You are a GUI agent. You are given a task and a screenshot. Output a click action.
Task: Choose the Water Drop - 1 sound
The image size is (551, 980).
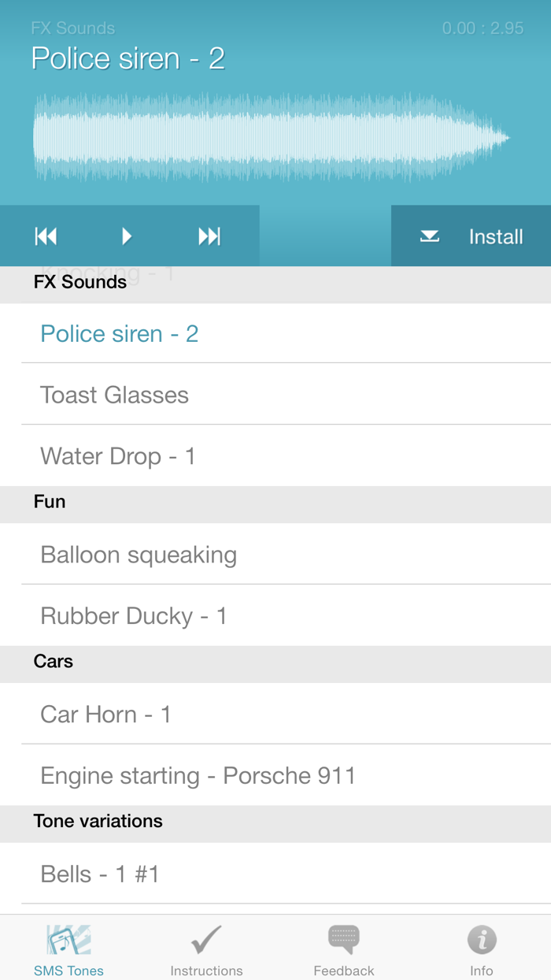[117, 456]
